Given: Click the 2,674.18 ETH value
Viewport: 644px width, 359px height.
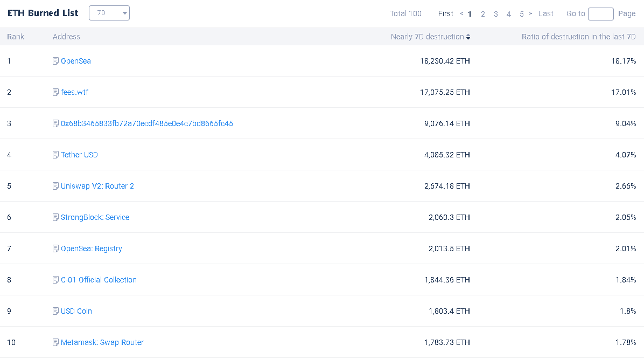Looking at the screenshot, I should coord(447,186).
